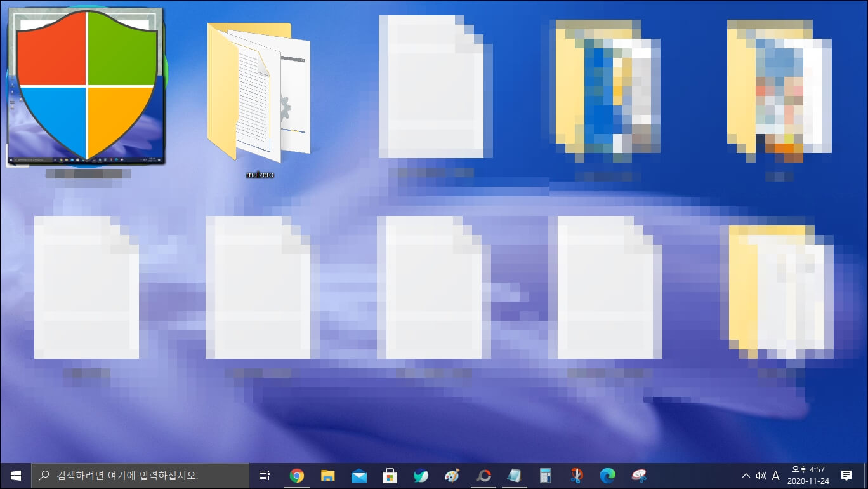Open the notification action center
Image resolution: width=868 pixels, height=489 pixels.
[846, 475]
